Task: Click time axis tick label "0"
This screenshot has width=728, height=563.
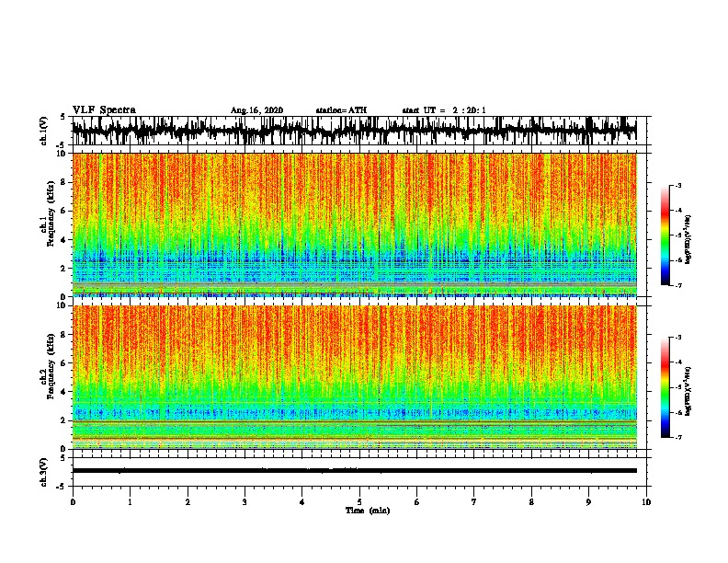Action: (x=73, y=502)
